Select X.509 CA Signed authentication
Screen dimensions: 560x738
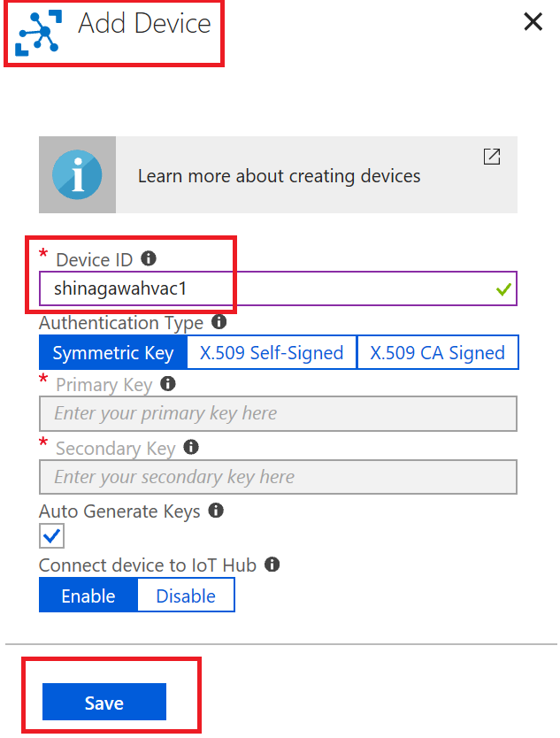pyautogui.click(x=437, y=352)
